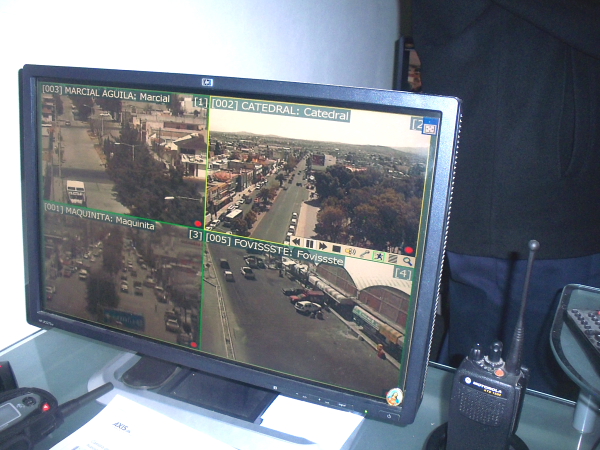The width and height of the screenshot is (600, 450).
Task: Pause the Catedral camera playback
Action: [309, 244]
